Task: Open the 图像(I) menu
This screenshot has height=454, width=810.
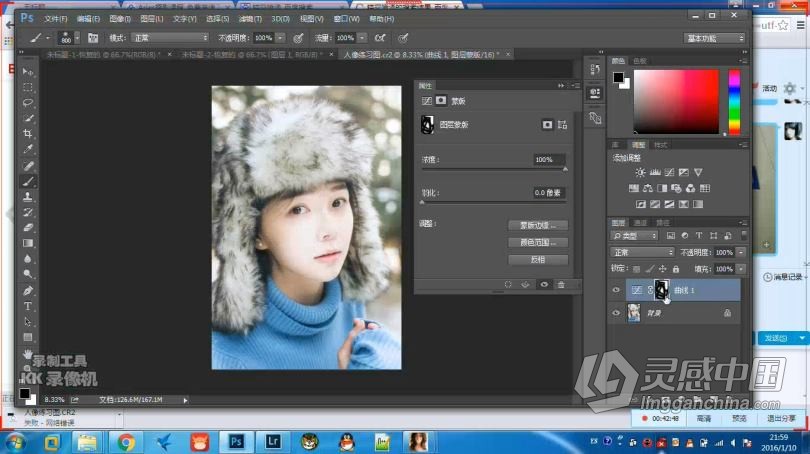Action: pos(120,19)
